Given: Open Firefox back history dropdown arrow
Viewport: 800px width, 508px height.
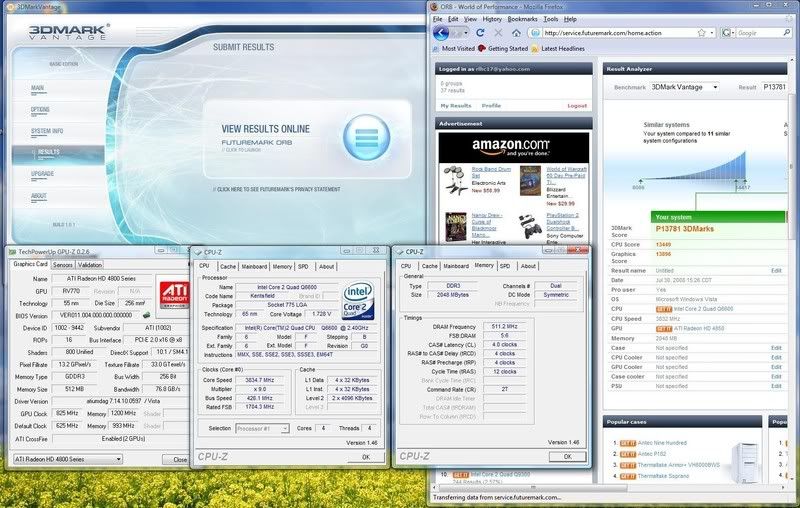Looking at the screenshot, I should 465,33.
